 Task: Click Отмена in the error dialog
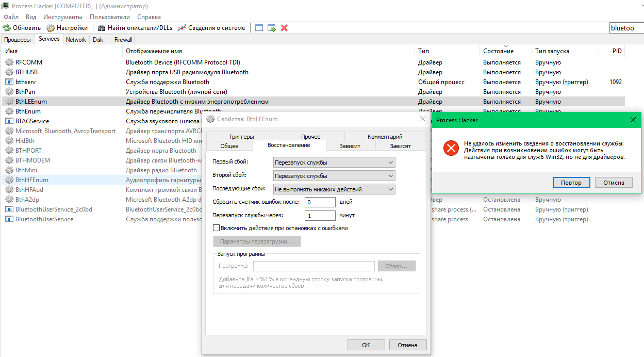[614, 183]
